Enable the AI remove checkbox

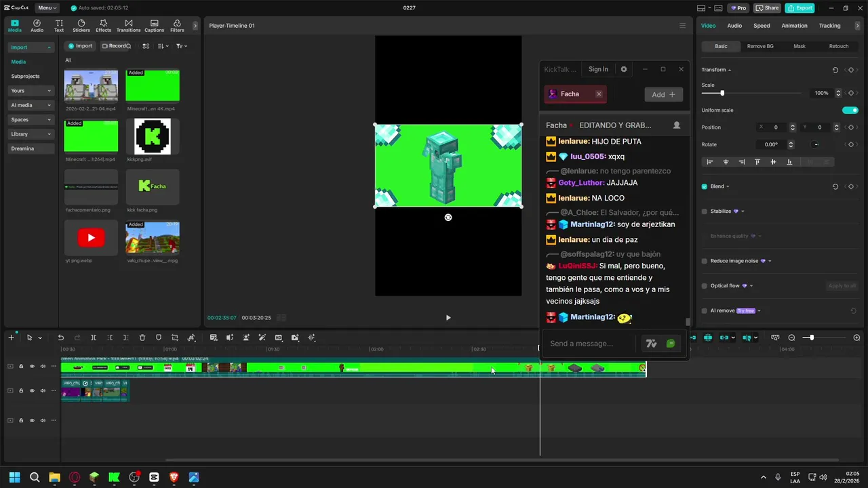coord(705,310)
